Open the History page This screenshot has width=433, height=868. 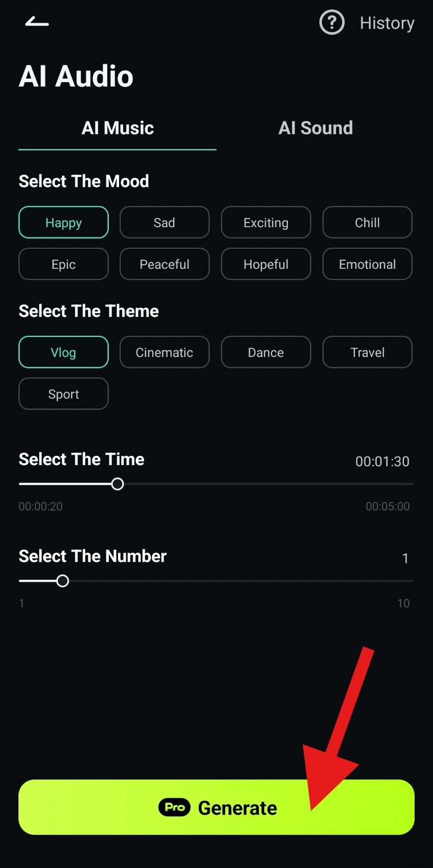387,23
